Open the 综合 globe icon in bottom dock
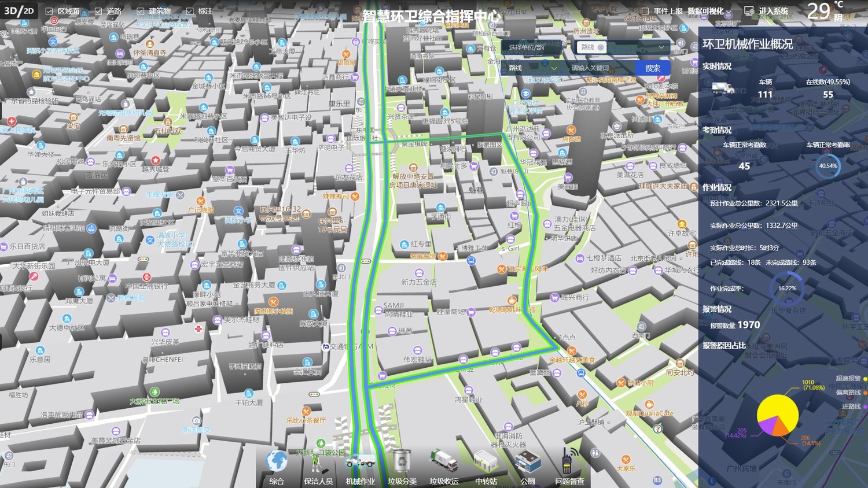Image resolution: width=868 pixels, height=488 pixels. 277,462
